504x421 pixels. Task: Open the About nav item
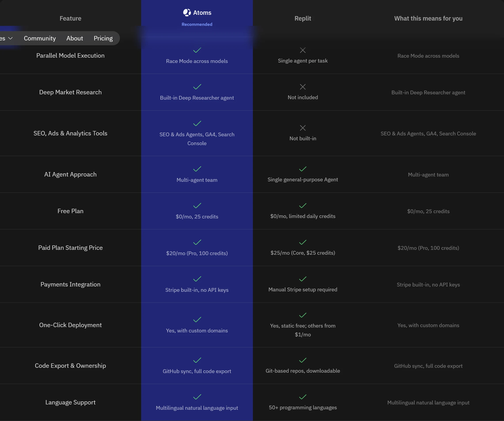(x=75, y=38)
